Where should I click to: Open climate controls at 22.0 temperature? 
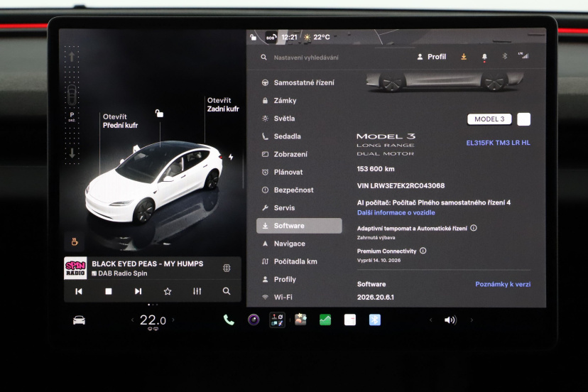click(153, 321)
